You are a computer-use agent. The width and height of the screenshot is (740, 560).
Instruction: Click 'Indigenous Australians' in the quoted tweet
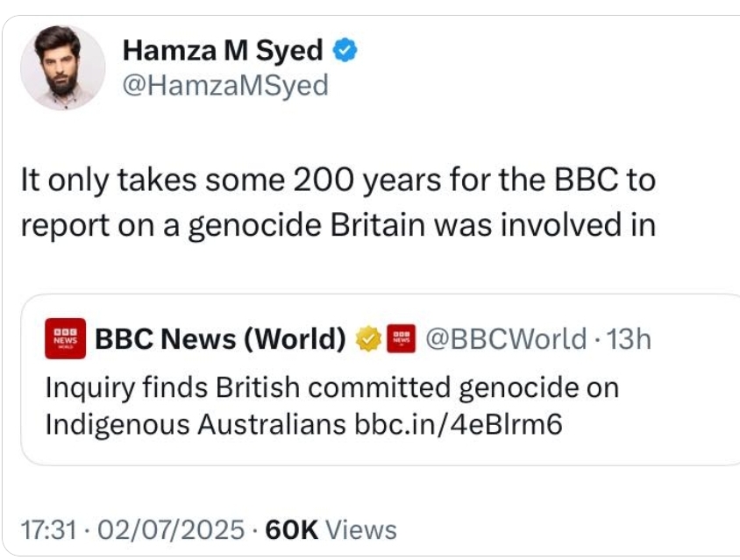[x=195, y=423]
